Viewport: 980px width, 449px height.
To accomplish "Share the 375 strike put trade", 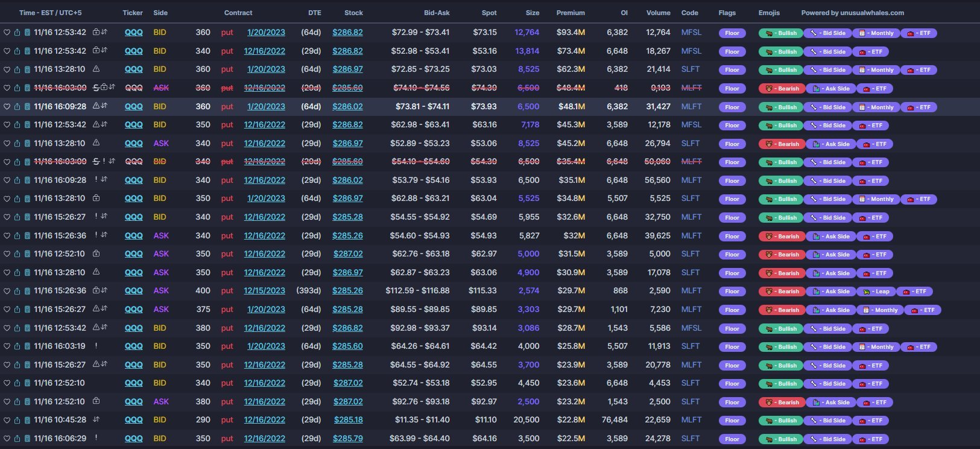I will 17,310.
